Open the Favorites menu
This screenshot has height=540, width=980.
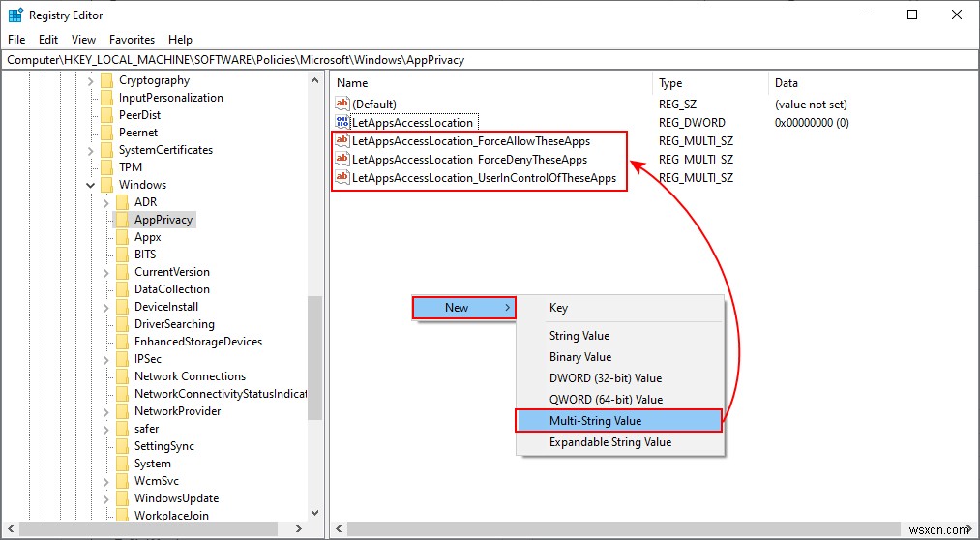pos(132,40)
